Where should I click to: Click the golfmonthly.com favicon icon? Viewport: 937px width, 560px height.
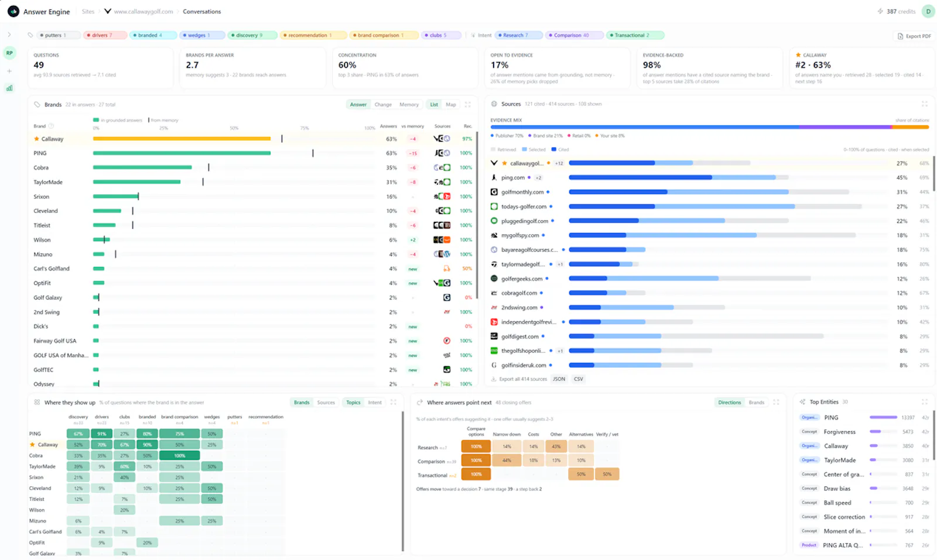[x=494, y=192]
